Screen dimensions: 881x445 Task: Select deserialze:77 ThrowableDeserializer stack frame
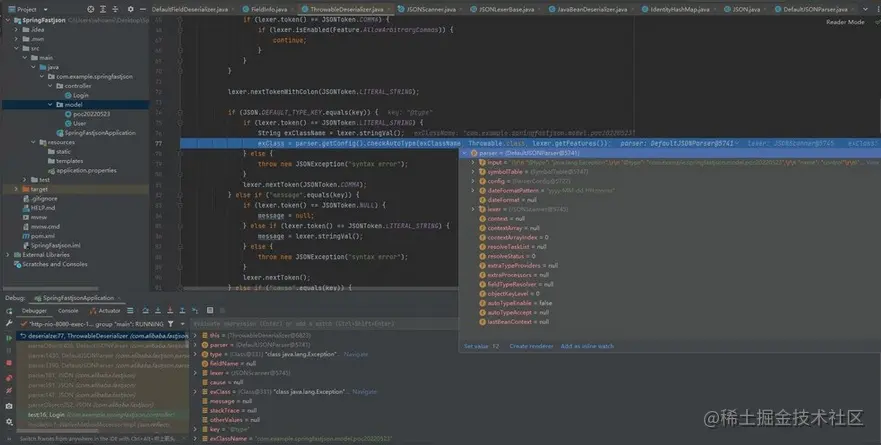(x=104, y=336)
